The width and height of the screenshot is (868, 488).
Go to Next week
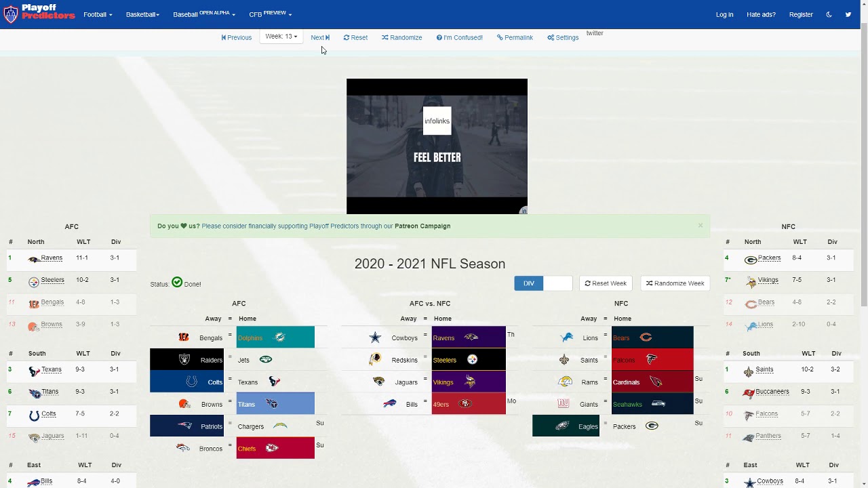click(320, 37)
